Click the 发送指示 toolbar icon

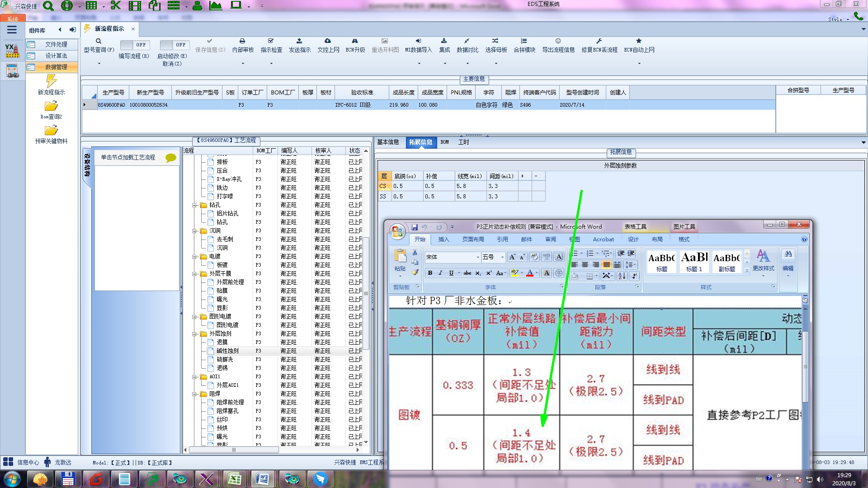tap(299, 41)
